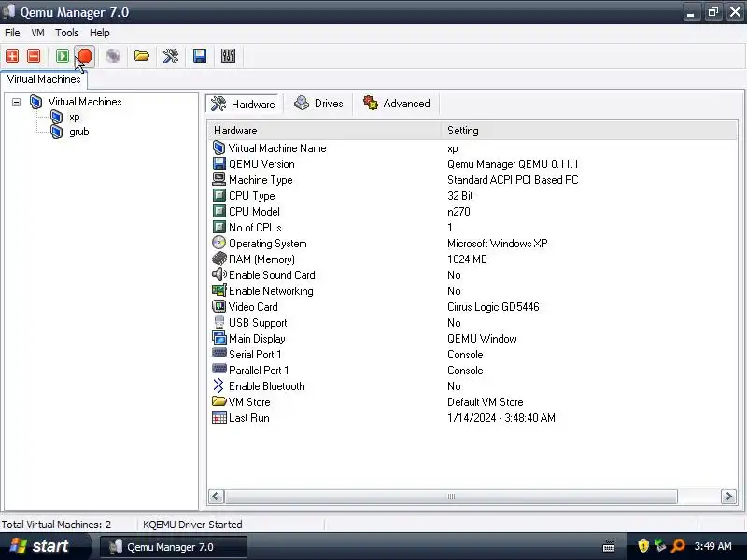Screen dimensions: 747x560
Task: Click the red minus Remove VM toolbar icon
Action: tap(34, 56)
